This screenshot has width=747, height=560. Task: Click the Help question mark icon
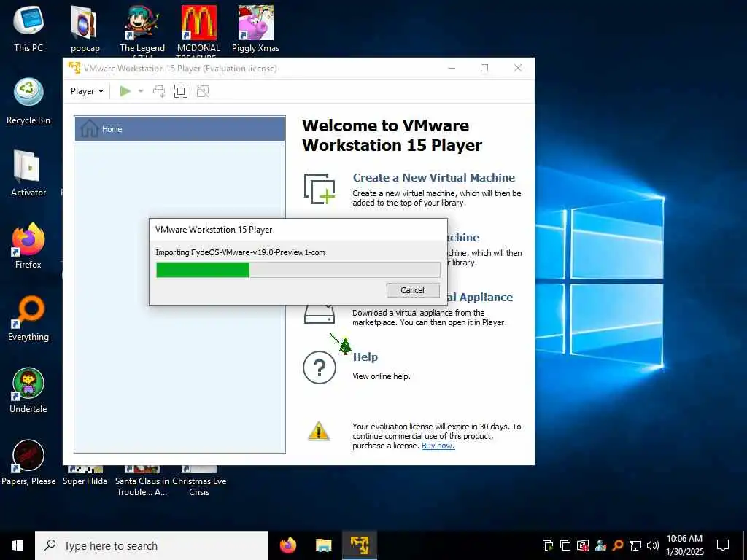tap(320, 367)
